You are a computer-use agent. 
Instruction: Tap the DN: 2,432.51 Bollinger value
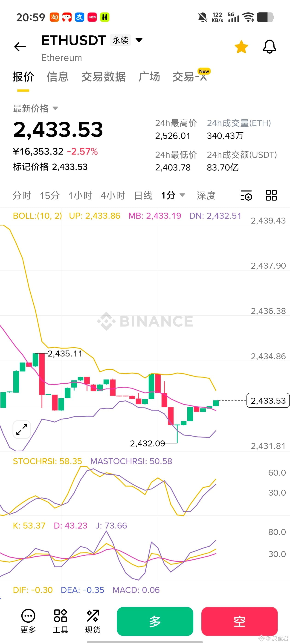pyautogui.click(x=215, y=216)
